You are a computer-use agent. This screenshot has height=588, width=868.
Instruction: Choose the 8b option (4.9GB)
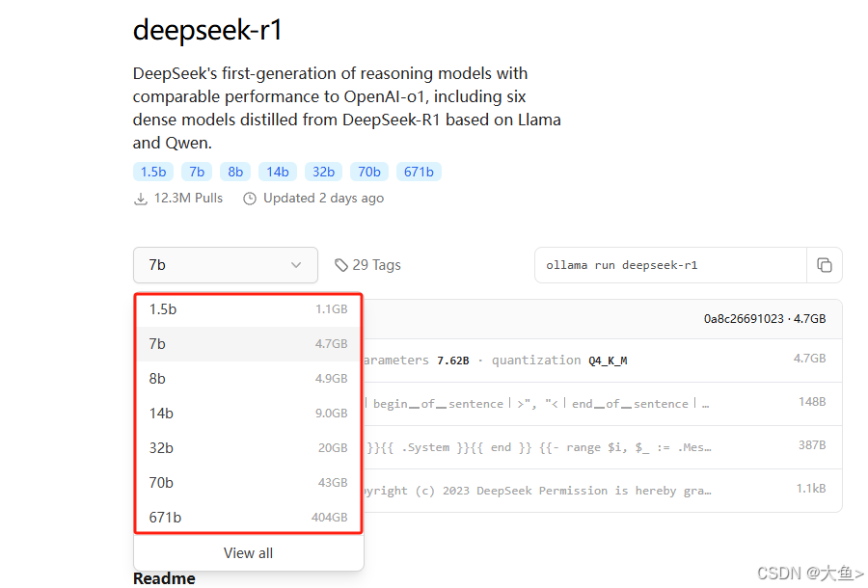point(248,379)
